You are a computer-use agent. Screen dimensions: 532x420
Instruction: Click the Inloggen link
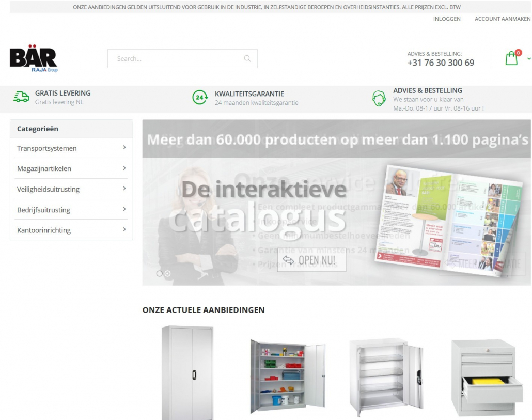point(447,19)
